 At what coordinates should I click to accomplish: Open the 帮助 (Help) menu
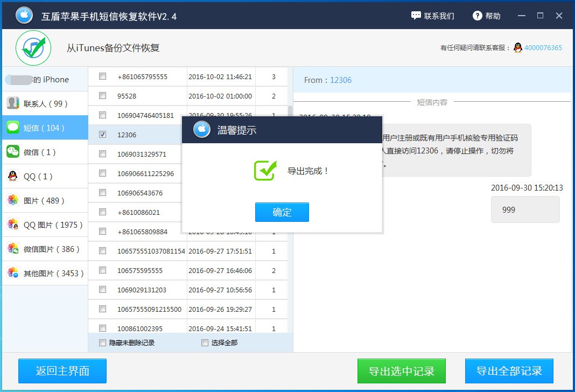coord(485,16)
